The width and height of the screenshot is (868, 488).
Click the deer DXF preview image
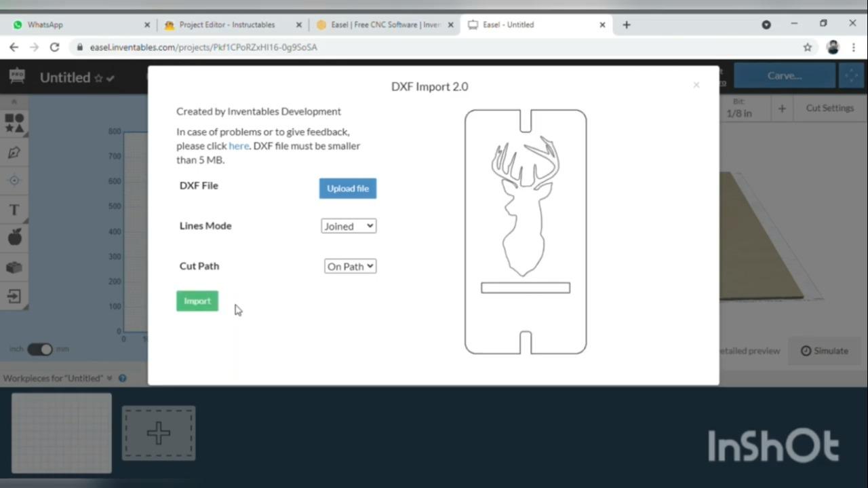[x=526, y=231]
